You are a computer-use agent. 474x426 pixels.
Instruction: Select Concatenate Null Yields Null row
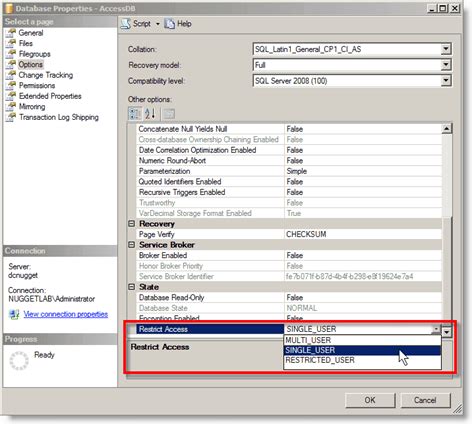coord(289,129)
